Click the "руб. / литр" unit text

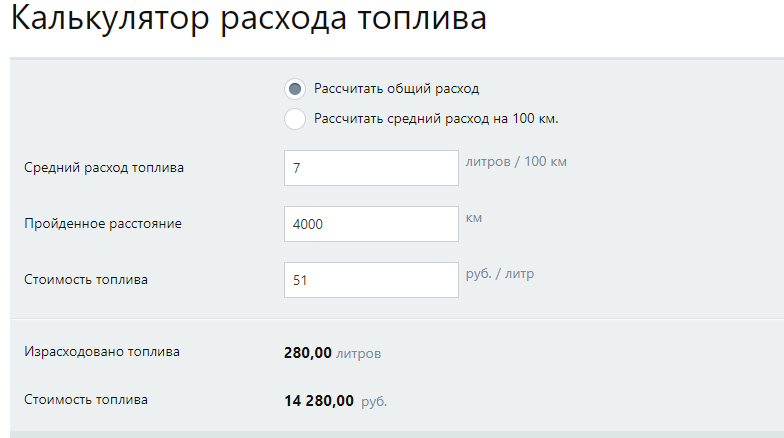click(500, 273)
